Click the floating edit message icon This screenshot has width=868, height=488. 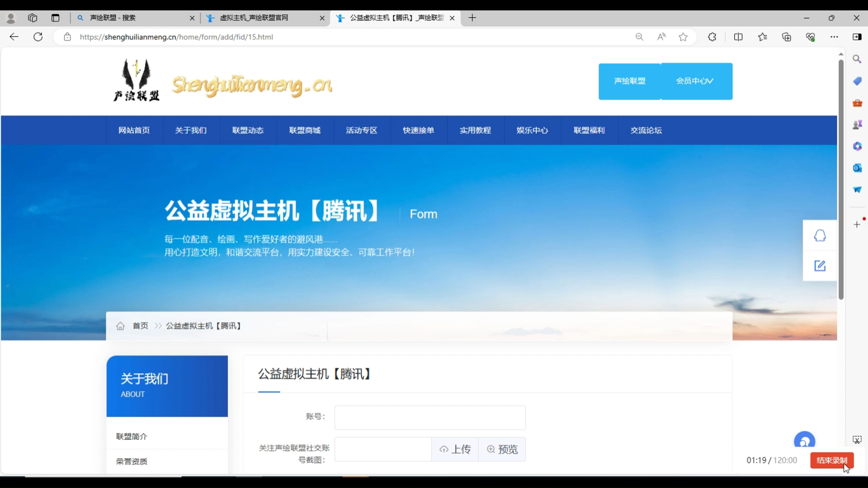coord(820,266)
